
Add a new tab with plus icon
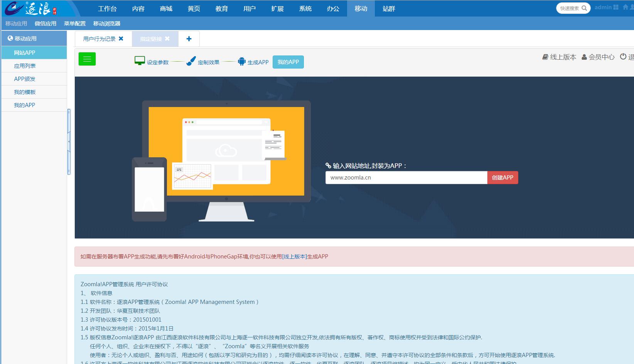[x=189, y=39]
